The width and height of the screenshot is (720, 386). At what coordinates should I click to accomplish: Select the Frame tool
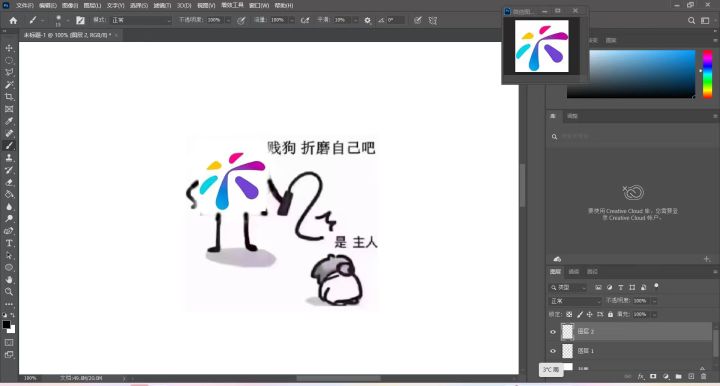click(x=9, y=109)
